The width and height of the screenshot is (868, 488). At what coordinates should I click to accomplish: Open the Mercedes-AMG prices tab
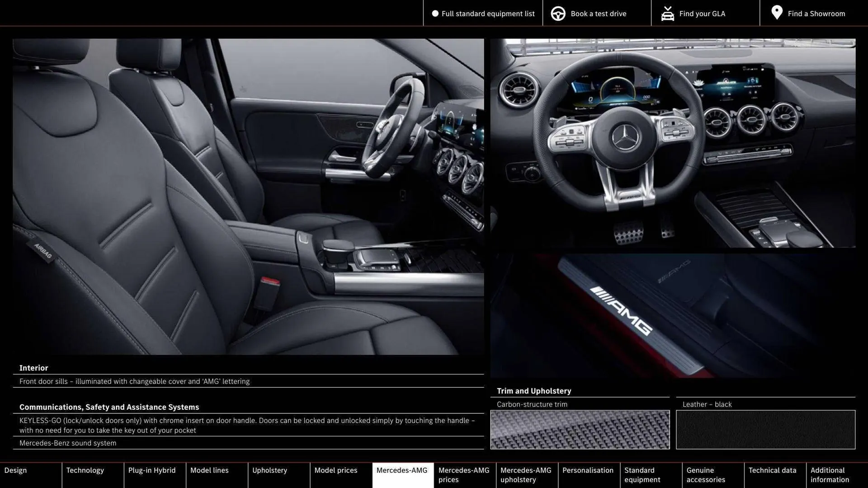pyautogui.click(x=464, y=474)
